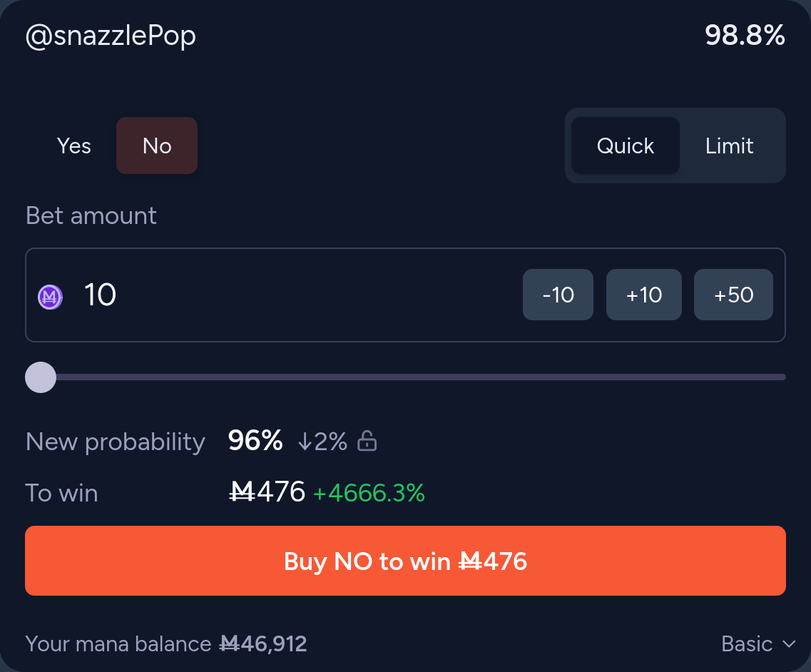Add 50 mana with +50 button
Screen dimensions: 811x672
[x=733, y=295]
